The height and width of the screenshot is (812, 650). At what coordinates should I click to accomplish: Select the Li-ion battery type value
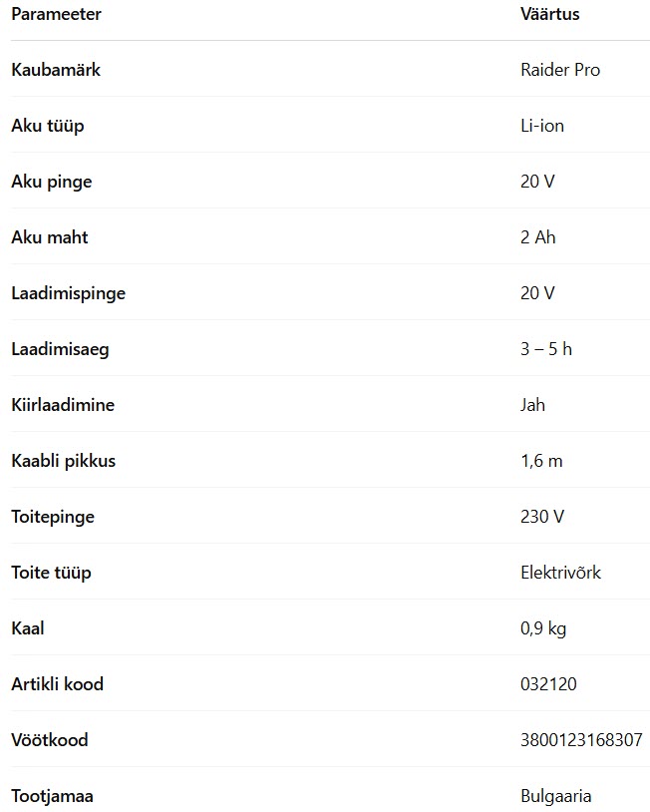[x=542, y=126]
